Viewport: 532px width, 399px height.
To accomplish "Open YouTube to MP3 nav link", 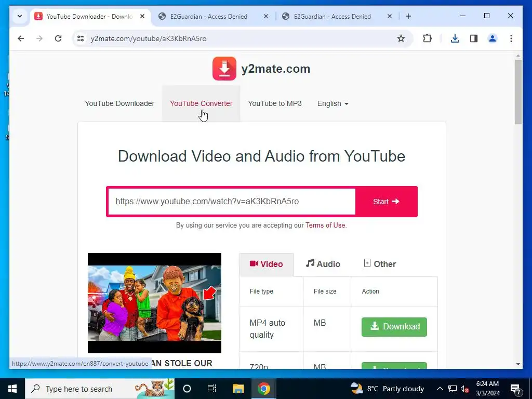I will pos(275,103).
